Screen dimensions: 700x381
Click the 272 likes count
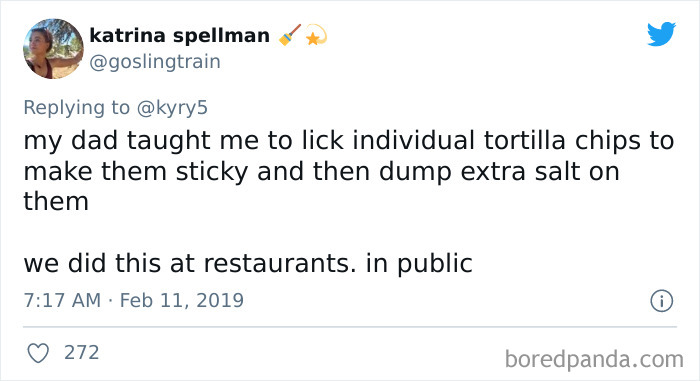[x=81, y=352]
